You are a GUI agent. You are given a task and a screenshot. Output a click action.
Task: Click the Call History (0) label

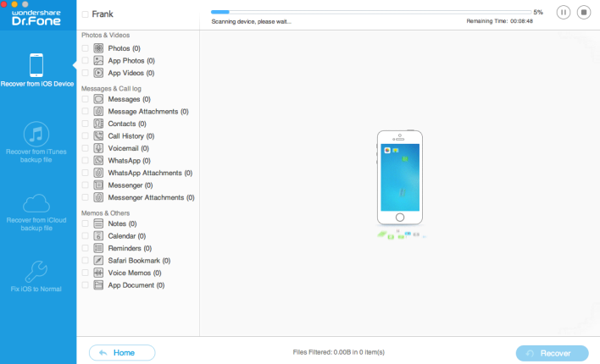tap(131, 135)
